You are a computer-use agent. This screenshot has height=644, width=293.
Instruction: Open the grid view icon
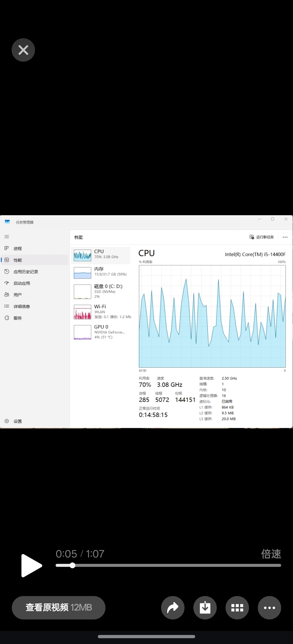click(x=237, y=607)
